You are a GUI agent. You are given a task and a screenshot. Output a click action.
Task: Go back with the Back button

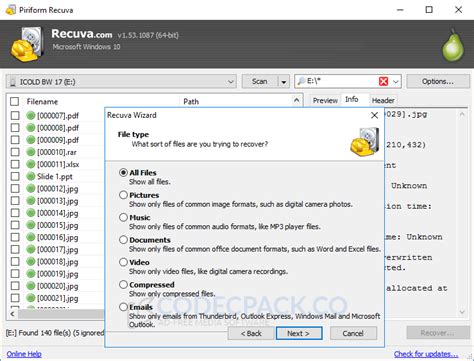[x=251, y=333]
